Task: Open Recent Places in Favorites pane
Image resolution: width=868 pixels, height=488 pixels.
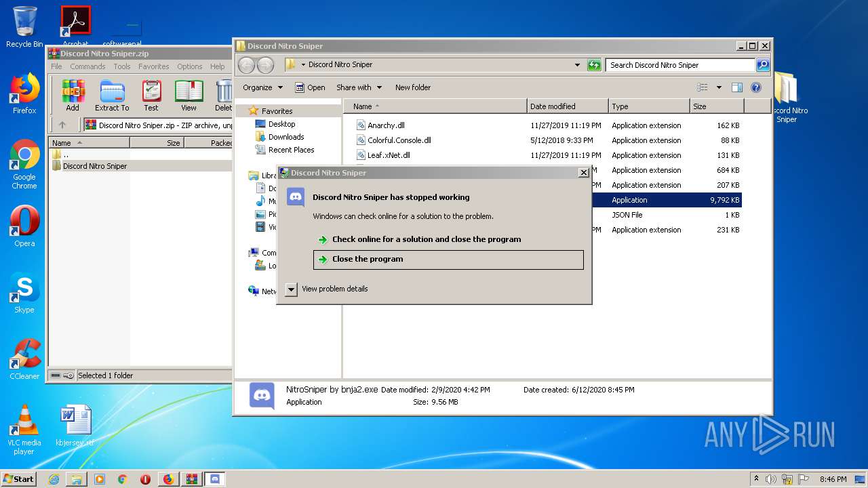Action: click(284, 150)
